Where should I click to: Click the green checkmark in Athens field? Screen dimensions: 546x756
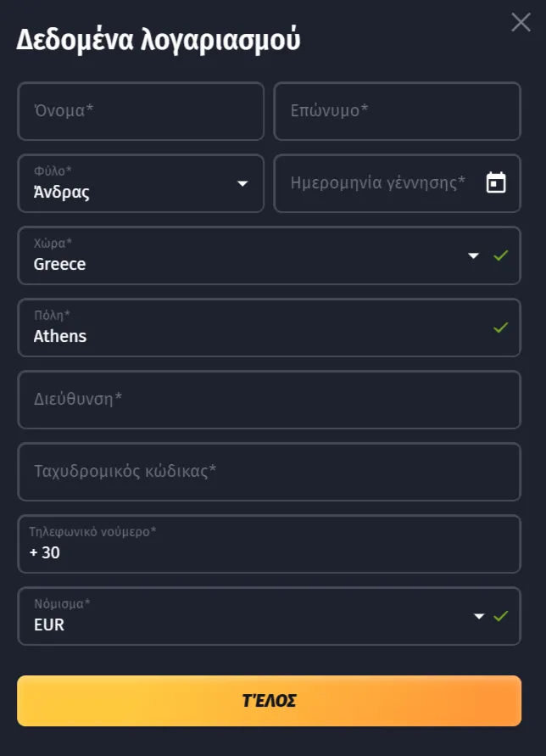point(501,328)
